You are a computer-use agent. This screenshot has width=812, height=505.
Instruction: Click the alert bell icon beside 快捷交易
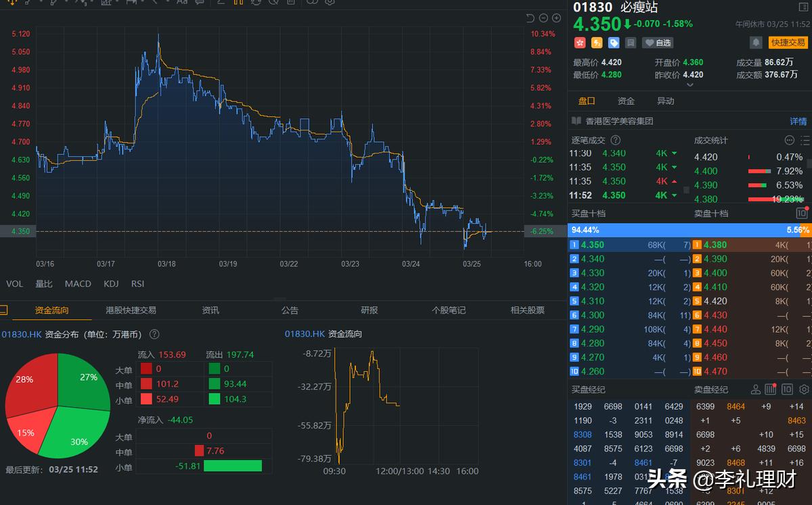(755, 43)
